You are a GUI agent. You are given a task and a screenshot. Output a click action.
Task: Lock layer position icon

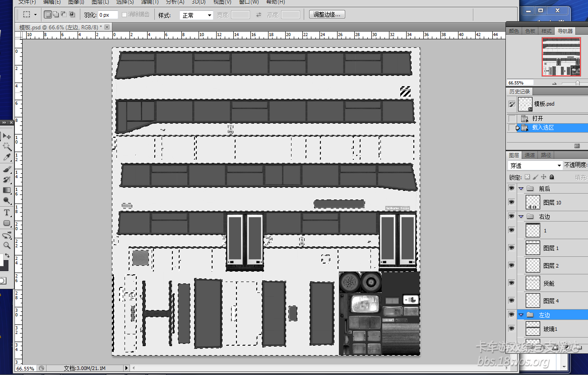[x=544, y=177]
